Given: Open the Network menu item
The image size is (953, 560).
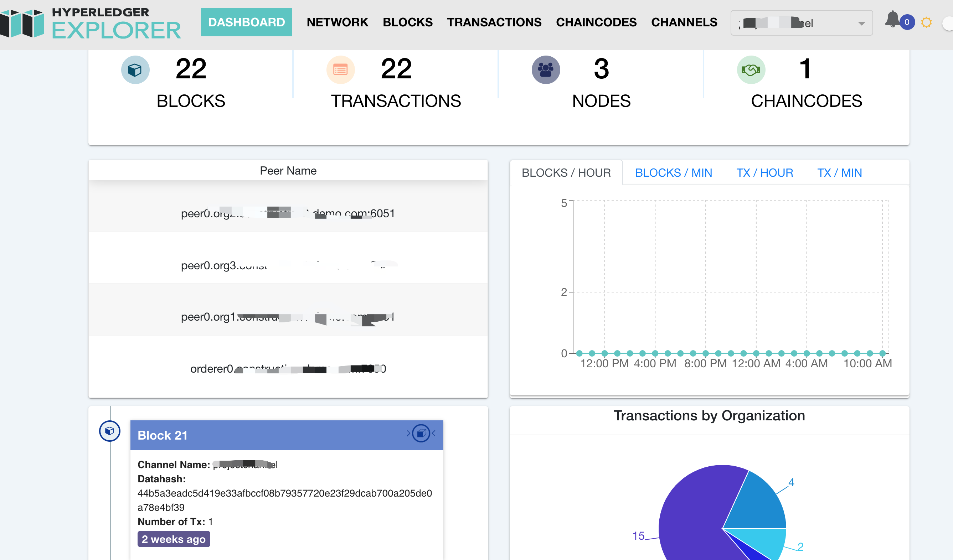Looking at the screenshot, I should (x=338, y=22).
